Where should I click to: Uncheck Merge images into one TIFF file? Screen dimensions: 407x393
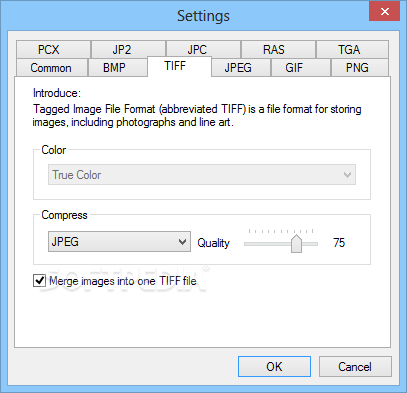tap(39, 281)
